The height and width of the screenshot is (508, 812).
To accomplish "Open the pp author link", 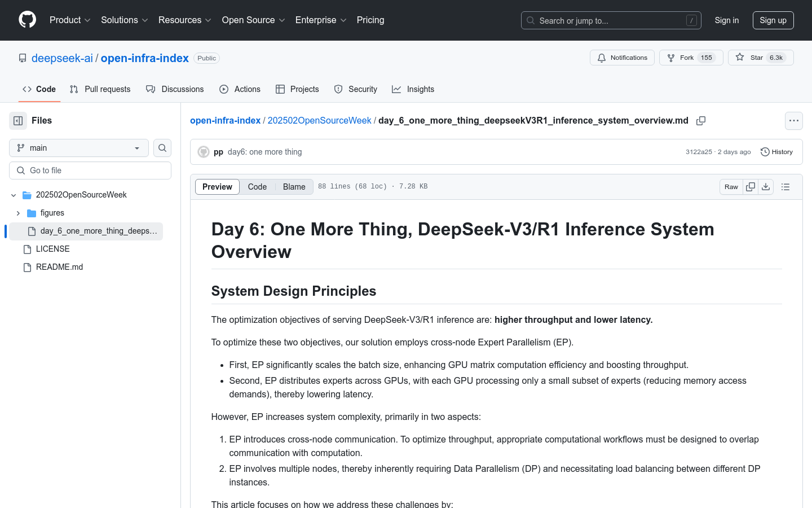I will pos(218,152).
